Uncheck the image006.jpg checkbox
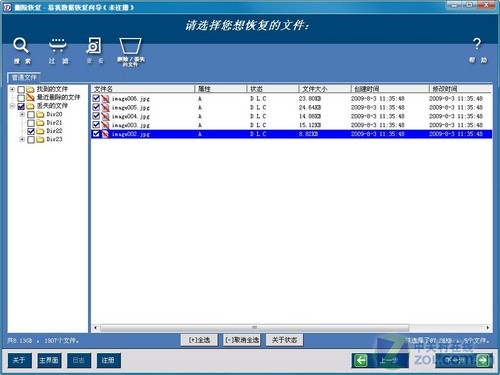 96,98
